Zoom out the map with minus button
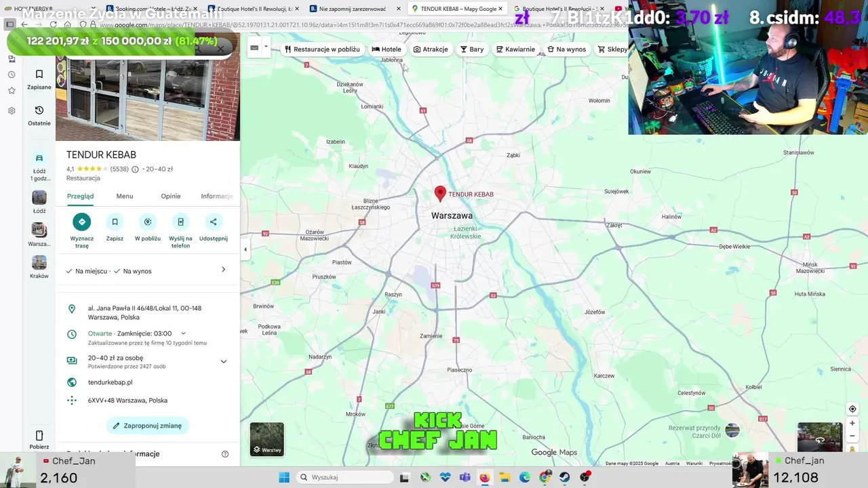The width and height of the screenshot is (868, 488). point(852,436)
